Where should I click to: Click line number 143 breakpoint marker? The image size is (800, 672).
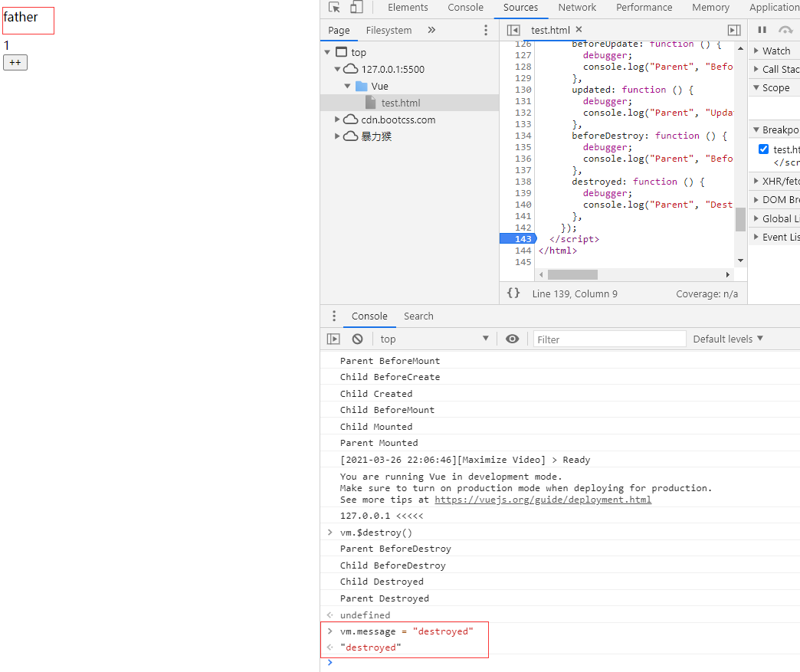518,239
